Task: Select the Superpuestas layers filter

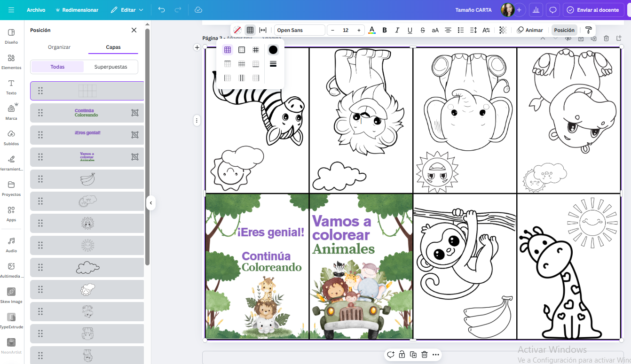Action: (111, 67)
